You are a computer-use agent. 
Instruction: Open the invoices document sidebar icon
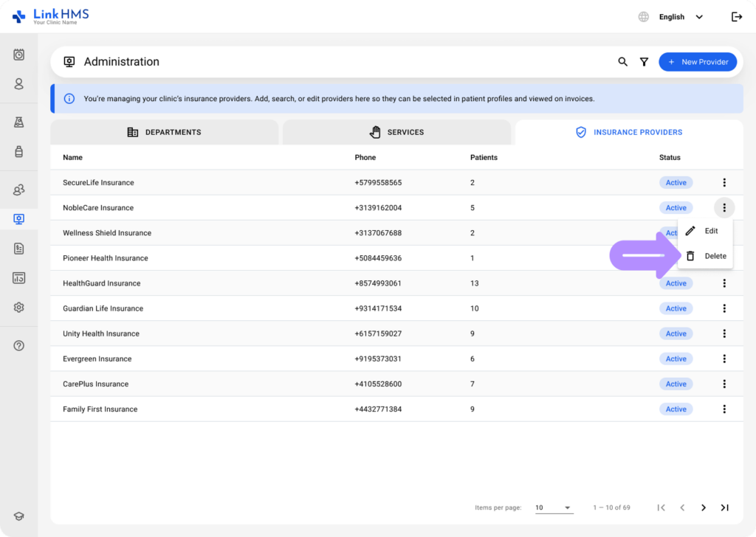coord(18,249)
